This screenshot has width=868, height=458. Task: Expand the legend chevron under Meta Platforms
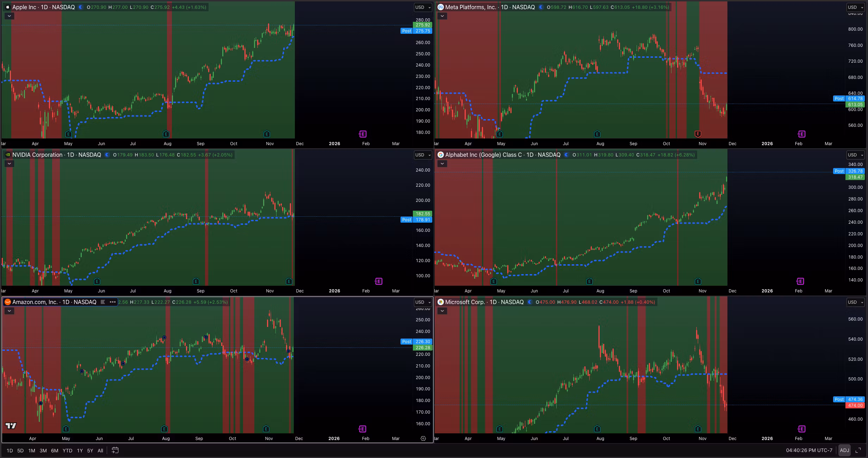(x=442, y=16)
